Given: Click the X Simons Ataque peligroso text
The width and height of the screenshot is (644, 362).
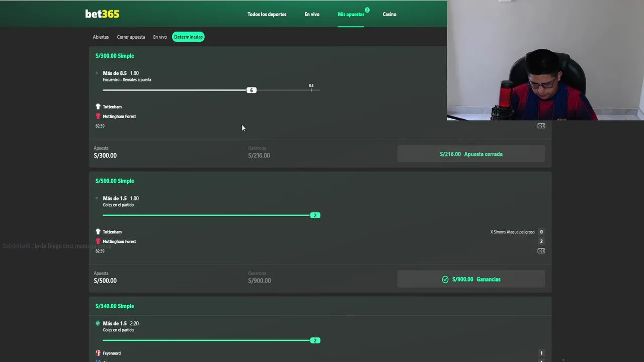Looking at the screenshot, I should click(x=512, y=232).
